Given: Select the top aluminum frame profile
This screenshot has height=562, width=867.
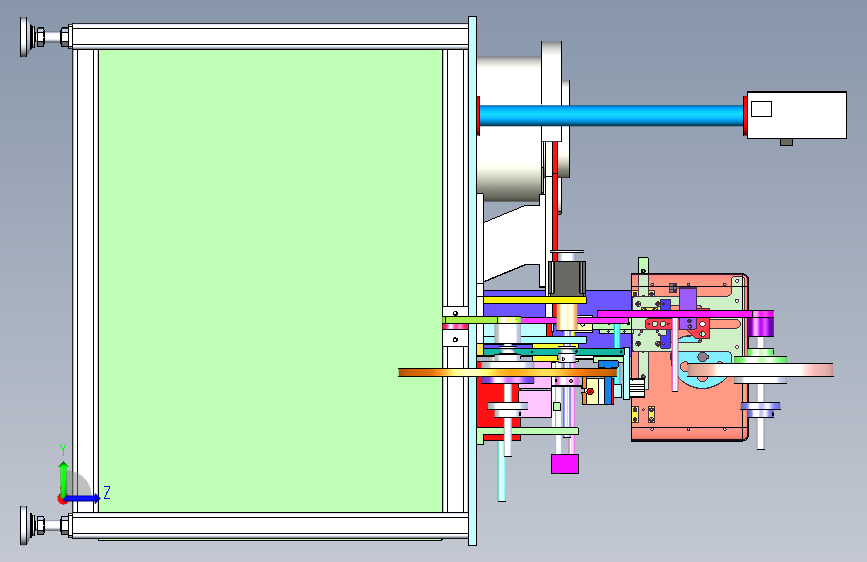Looking at the screenshot, I should click(x=270, y=37).
